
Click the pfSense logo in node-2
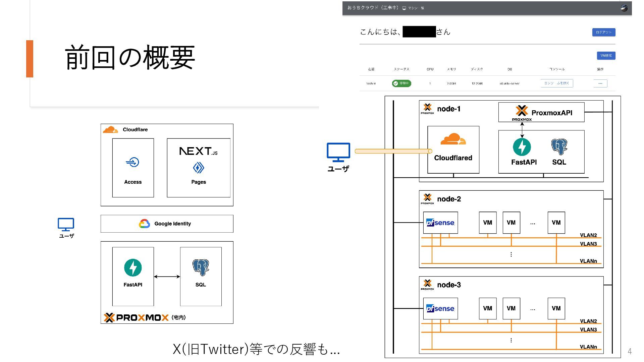point(440,223)
